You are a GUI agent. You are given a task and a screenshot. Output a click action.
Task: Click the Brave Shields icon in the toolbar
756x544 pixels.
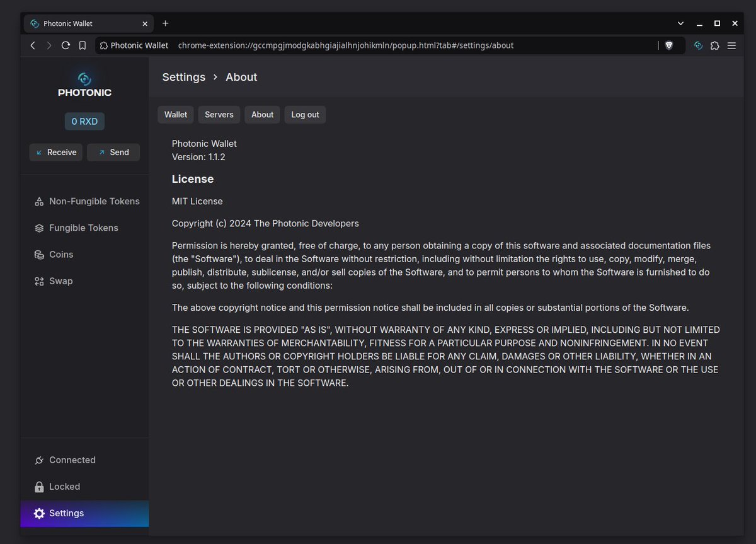click(x=668, y=45)
